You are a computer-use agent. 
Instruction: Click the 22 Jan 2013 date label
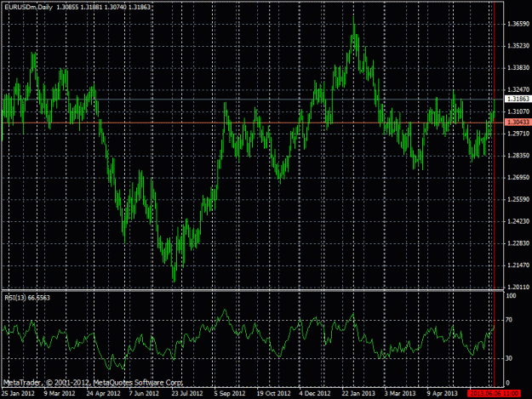coord(358,393)
